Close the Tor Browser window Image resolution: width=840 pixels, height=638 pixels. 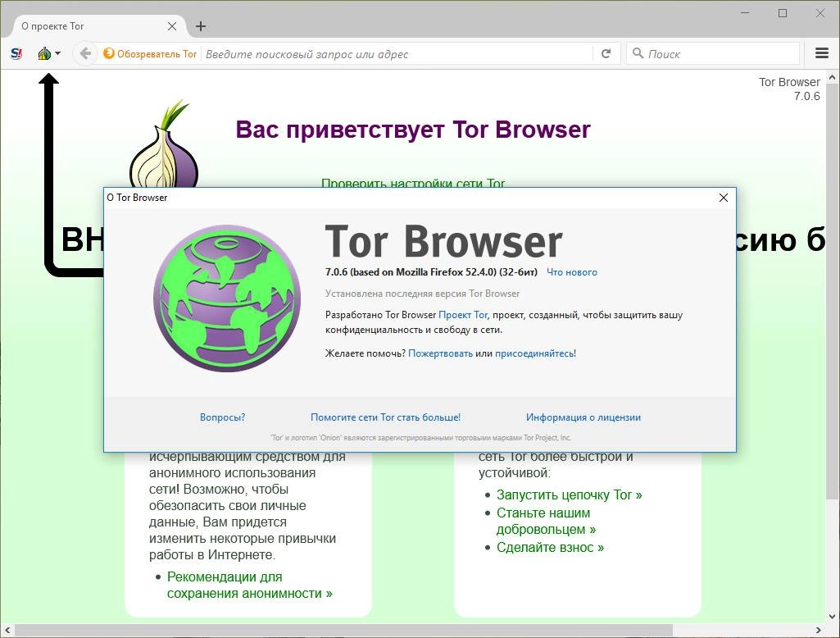point(820,13)
